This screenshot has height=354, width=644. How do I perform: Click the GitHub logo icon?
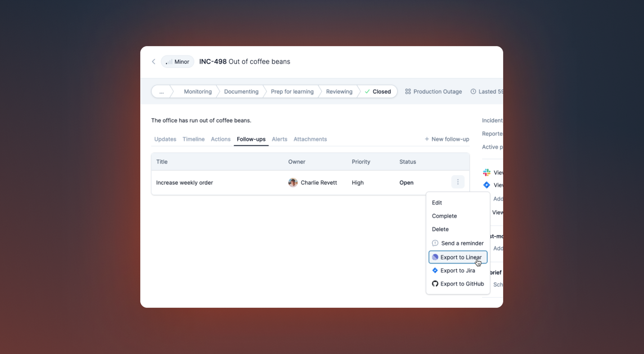pos(435,284)
